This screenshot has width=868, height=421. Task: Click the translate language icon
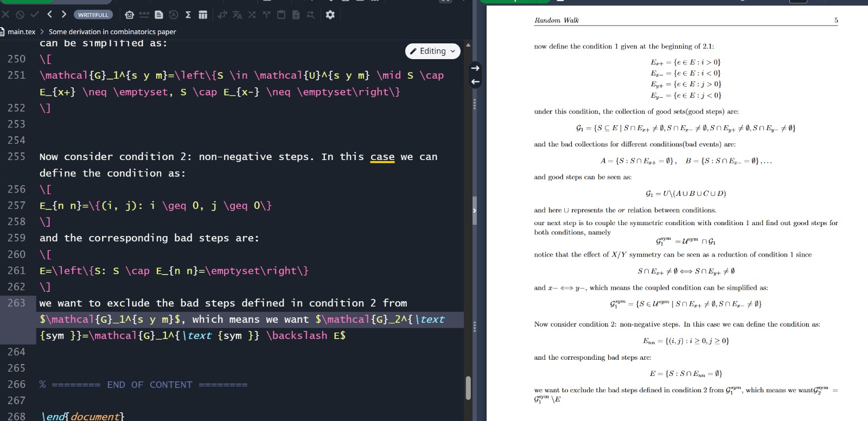pyautogui.click(x=237, y=15)
